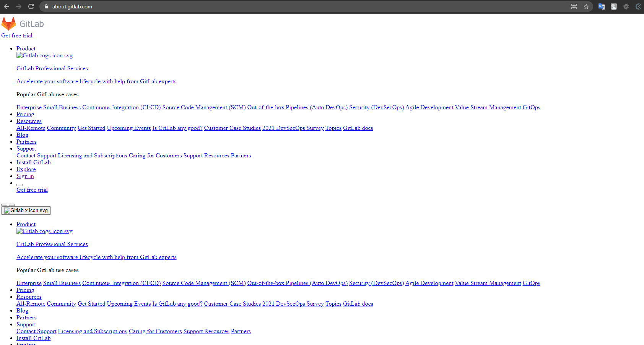Image resolution: width=644 pixels, height=345 pixels.
Task: Open the QR code icon in address bar
Action: [574, 6]
